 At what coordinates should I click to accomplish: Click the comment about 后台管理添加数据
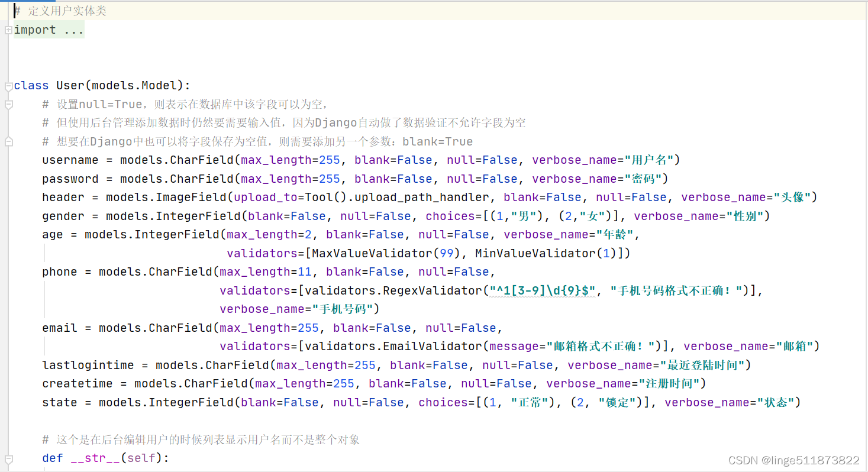coord(284,123)
